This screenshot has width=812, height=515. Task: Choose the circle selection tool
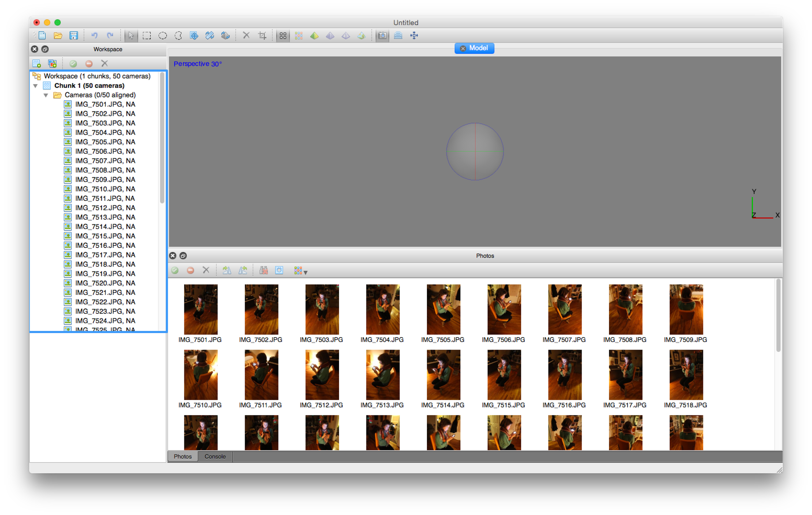pos(162,36)
